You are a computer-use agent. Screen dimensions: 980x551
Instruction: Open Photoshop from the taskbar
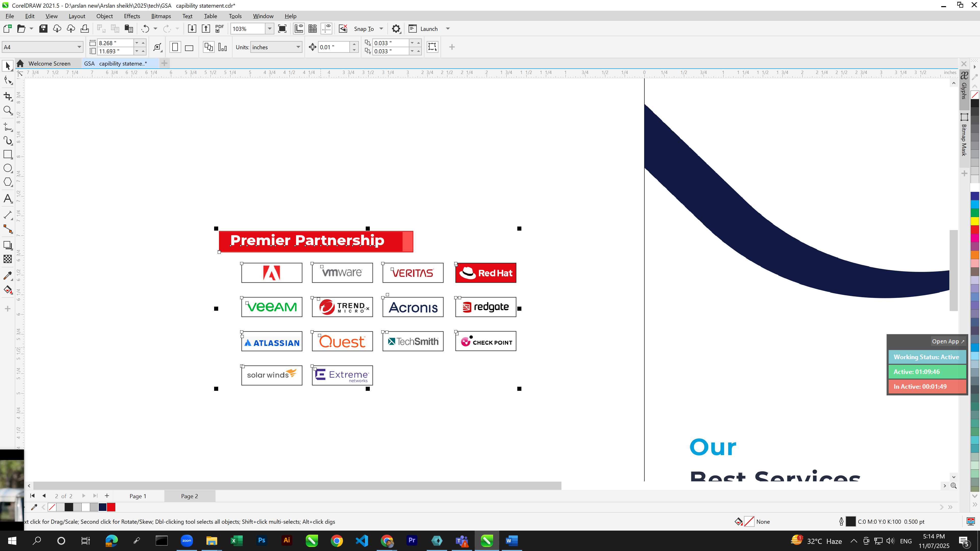[x=261, y=540]
